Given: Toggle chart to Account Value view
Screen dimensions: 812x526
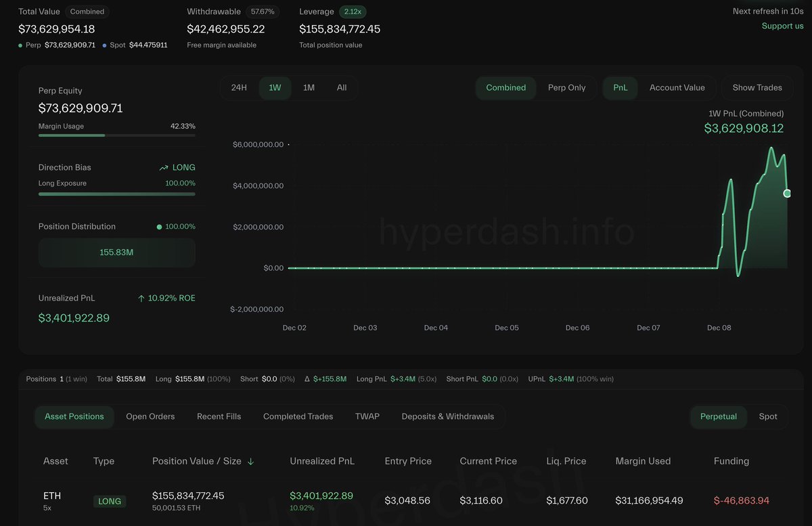Looking at the screenshot, I should click(x=677, y=88).
